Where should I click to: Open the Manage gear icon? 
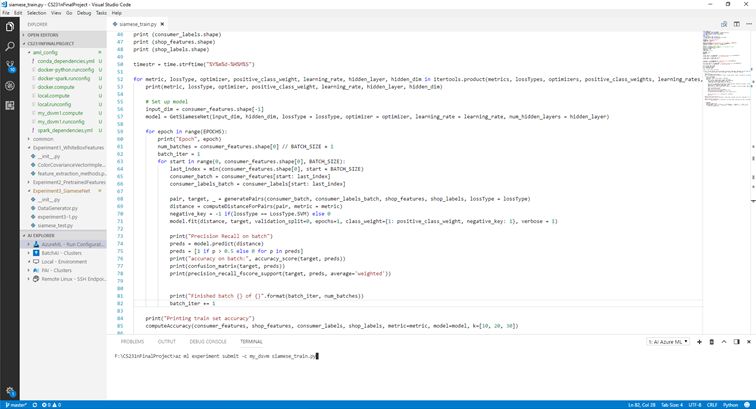[10, 391]
